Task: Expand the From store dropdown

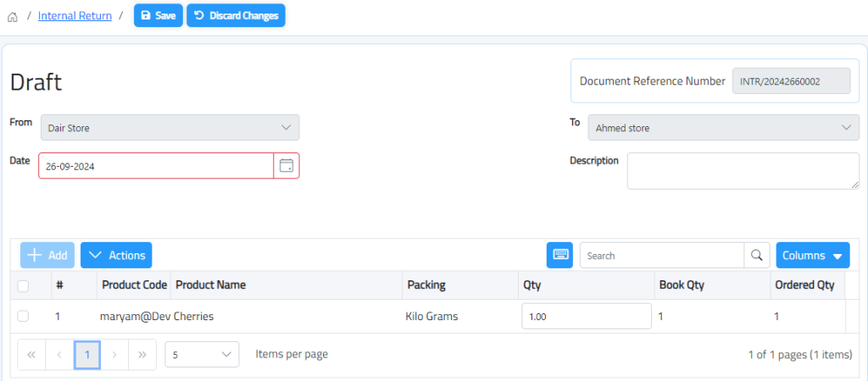Action: click(170, 128)
